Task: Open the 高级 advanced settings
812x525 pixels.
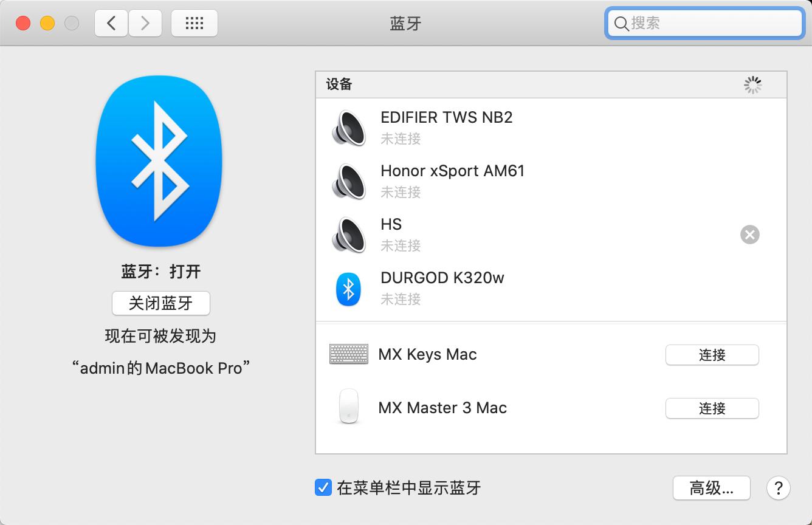Action: coord(711,488)
